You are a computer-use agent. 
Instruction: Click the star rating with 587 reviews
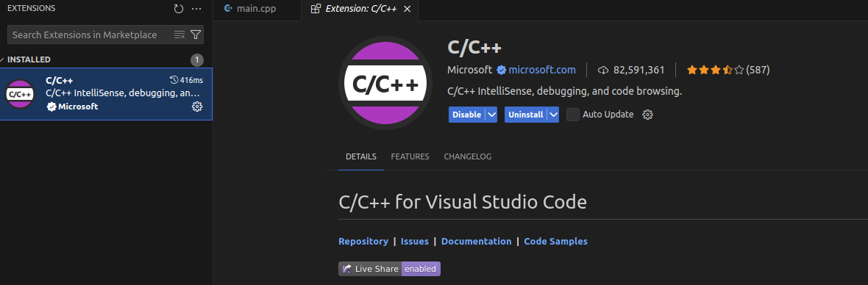click(x=728, y=70)
